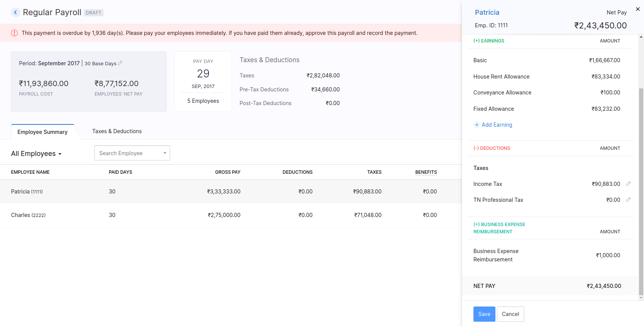This screenshot has height=327, width=644.
Task: Switch to the Taxes & Deductions tab
Action: coord(117,131)
